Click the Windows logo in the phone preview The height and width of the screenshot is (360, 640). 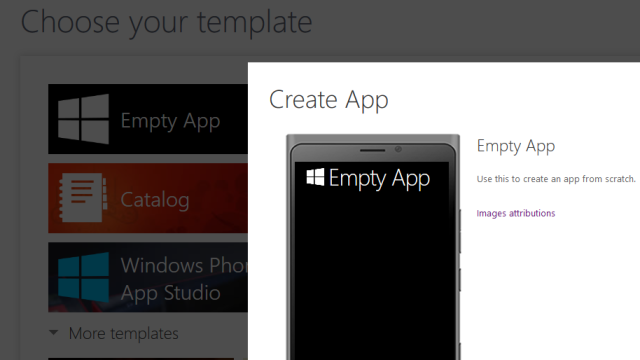pos(315,177)
